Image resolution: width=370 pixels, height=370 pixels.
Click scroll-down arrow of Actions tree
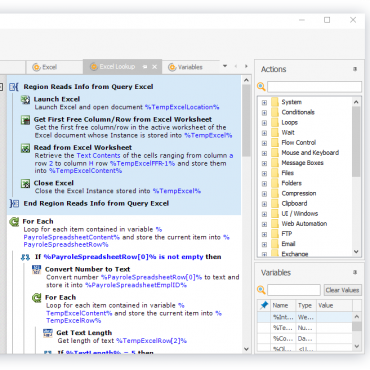pos(356,252)
